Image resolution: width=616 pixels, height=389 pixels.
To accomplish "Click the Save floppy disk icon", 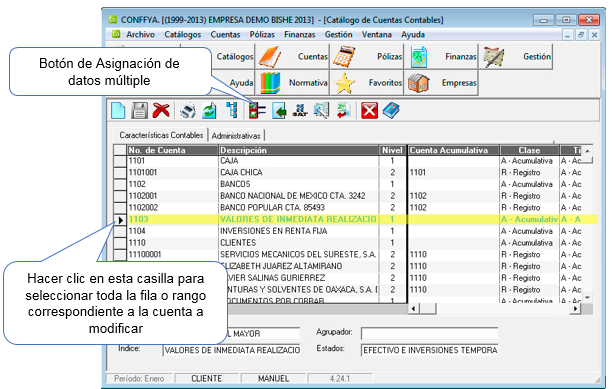I will tap(139, 110).
